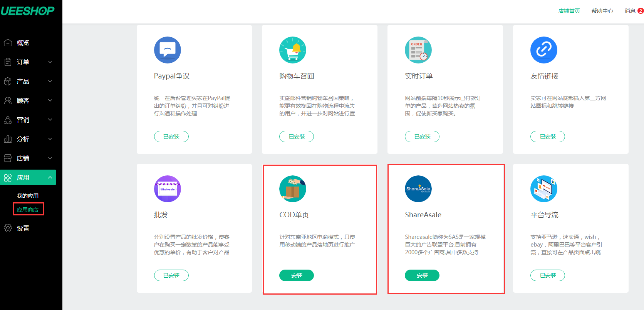The width and height of the screenshot is (644, 310).
Task: Click the 平台导流 platform screens icon
Action: (x=544, y=189)
